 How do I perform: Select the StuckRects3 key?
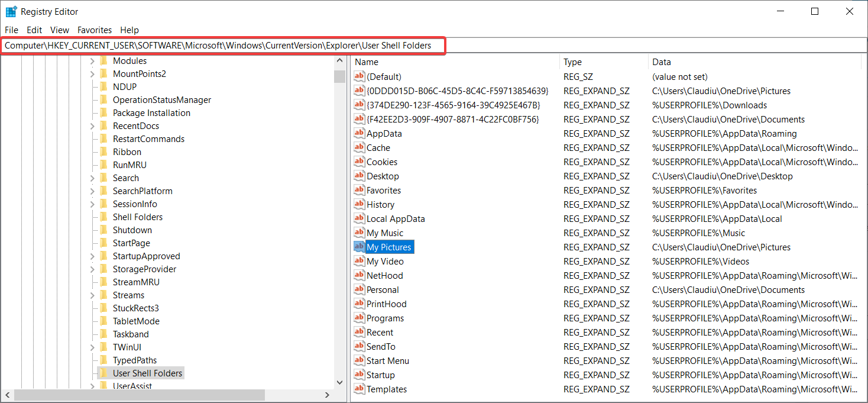(136, 308)
